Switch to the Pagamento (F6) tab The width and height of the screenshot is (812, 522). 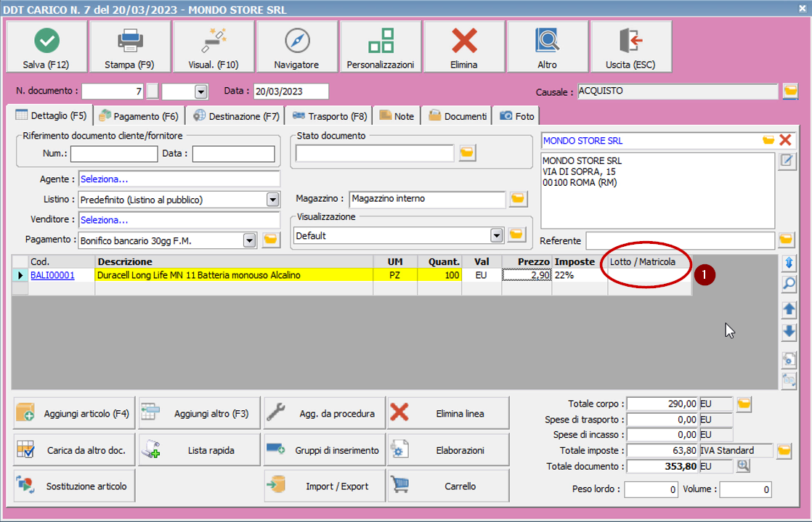(138, 115)
